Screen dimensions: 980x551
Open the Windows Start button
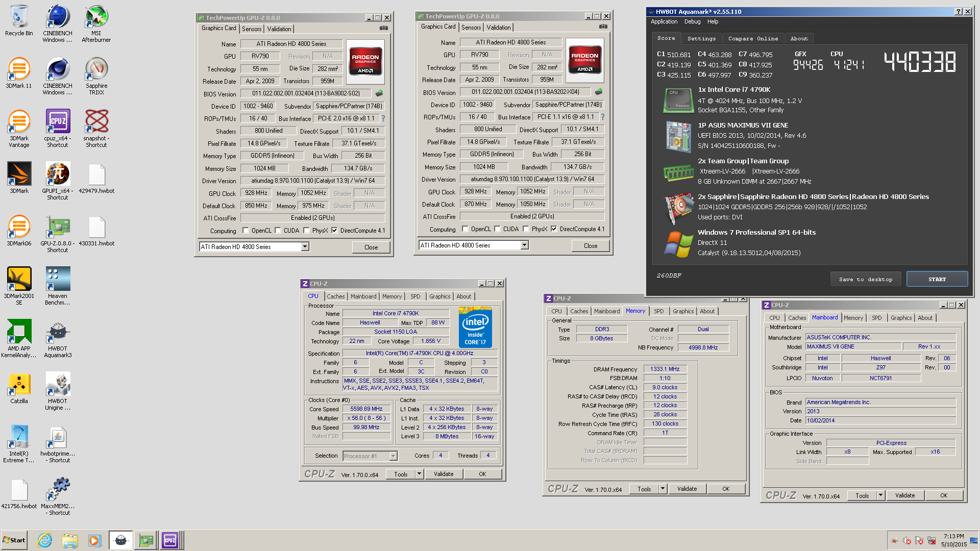pos(14,540)
